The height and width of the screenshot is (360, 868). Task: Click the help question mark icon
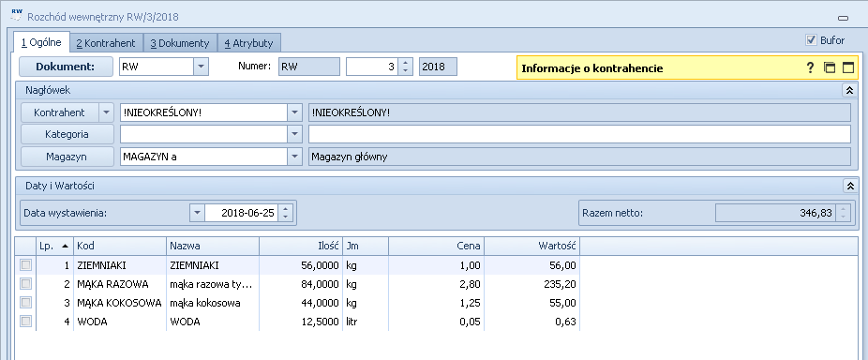pyautogui.click(x=810, y=68)
